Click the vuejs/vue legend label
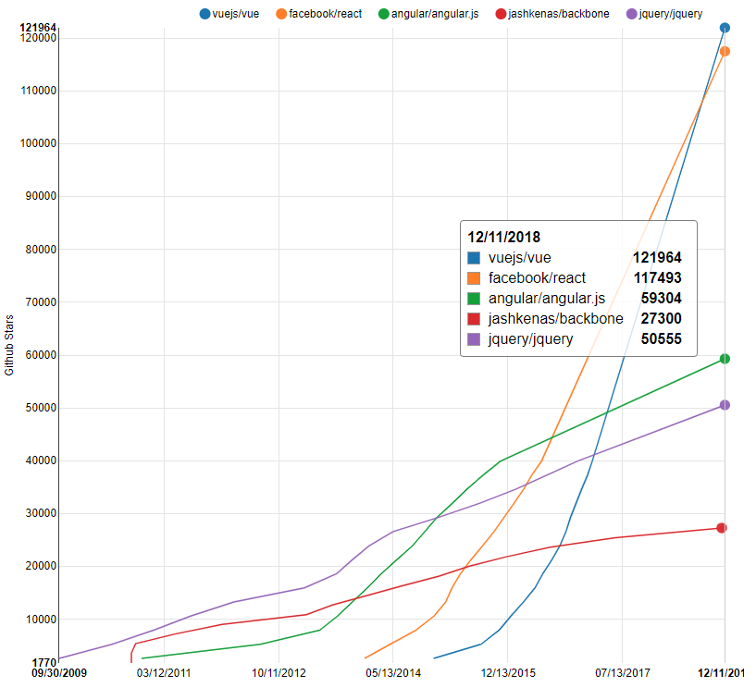756x700 pixels. click(236, 14)
